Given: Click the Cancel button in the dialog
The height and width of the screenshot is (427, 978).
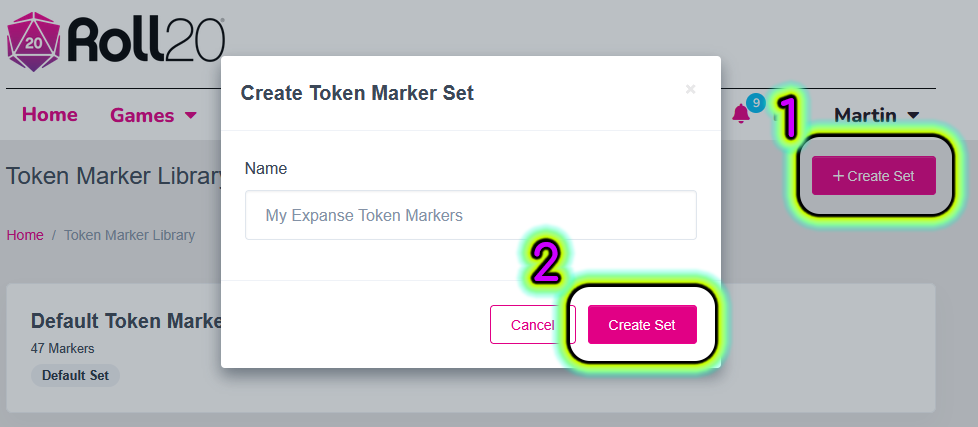Looking at the screenshot, I should pyautogui.click(x=532, y=324).
